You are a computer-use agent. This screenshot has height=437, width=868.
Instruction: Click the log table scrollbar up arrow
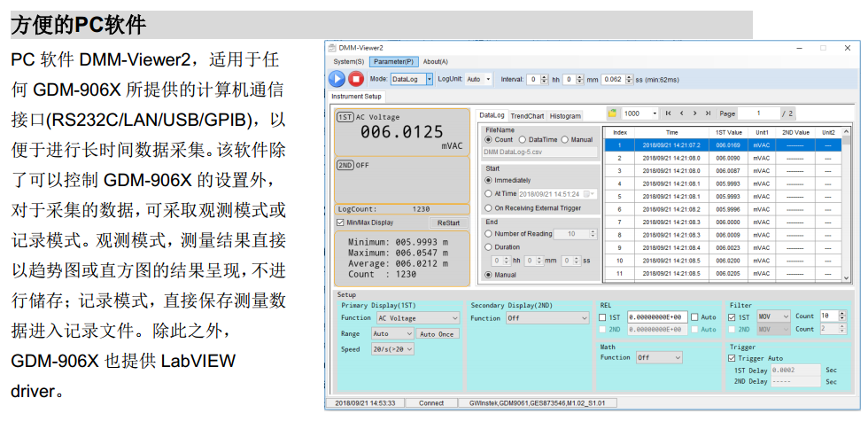846,132
